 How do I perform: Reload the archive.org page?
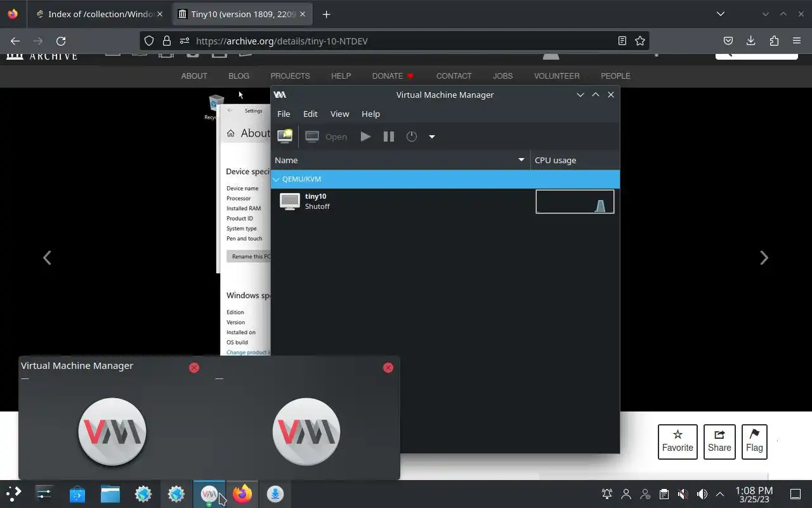[x=61, y=41]
